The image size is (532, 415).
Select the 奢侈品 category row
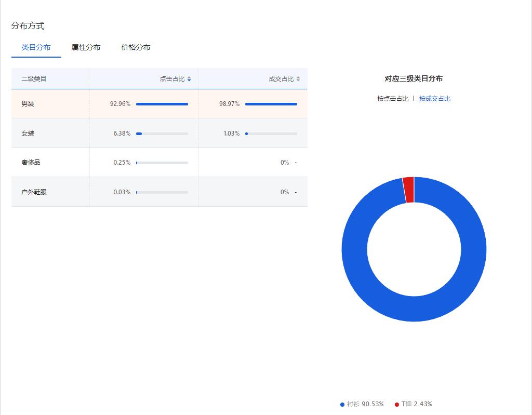(x=159, y=163)
